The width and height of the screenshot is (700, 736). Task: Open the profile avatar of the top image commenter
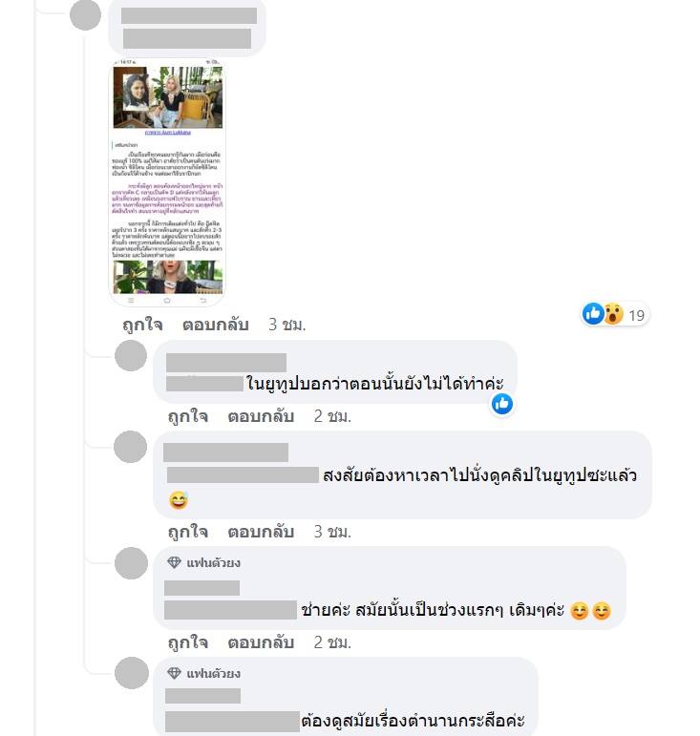click(85, 15)
